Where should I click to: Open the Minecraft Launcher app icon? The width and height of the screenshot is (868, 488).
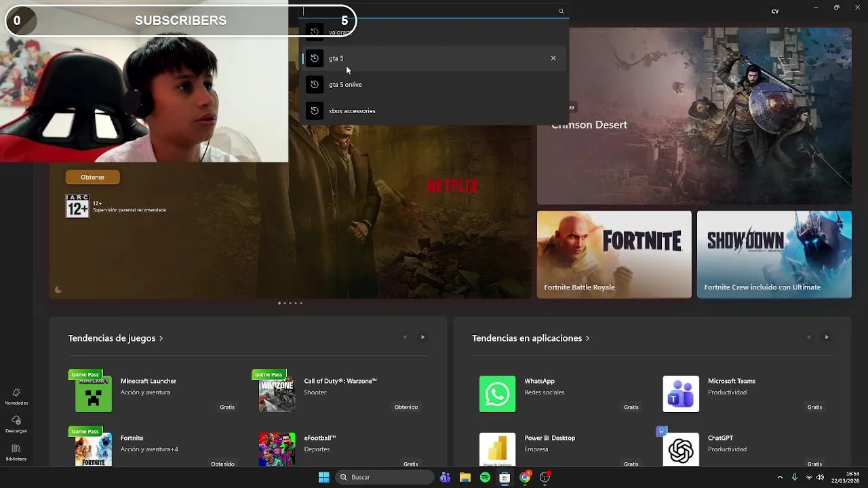(x=94, y=394)
